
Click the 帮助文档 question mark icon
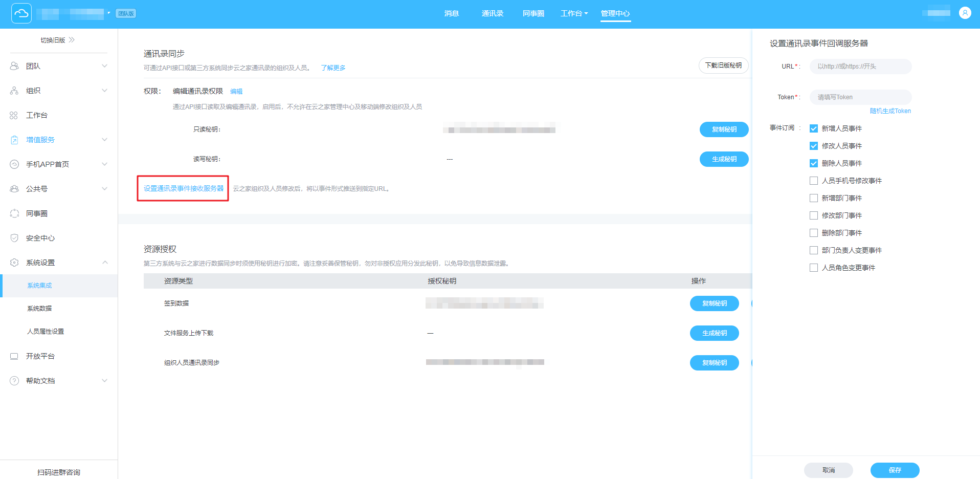coord(14,381)
